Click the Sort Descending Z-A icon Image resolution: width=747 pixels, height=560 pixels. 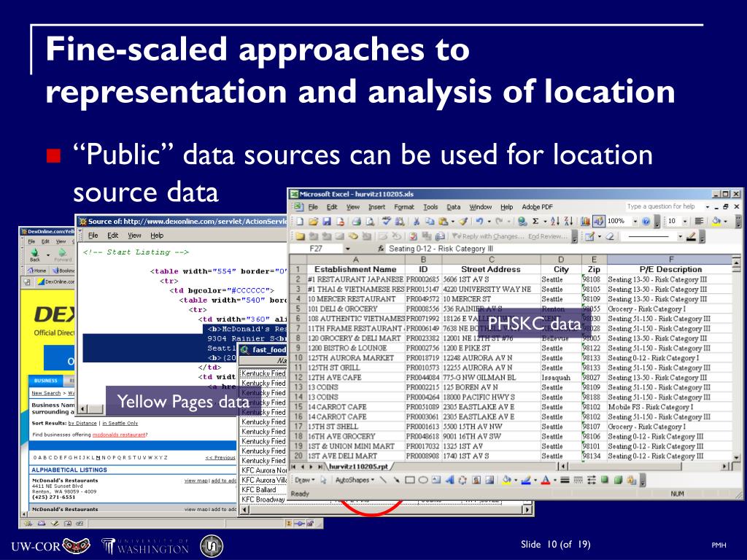click(x=568, y=222)
